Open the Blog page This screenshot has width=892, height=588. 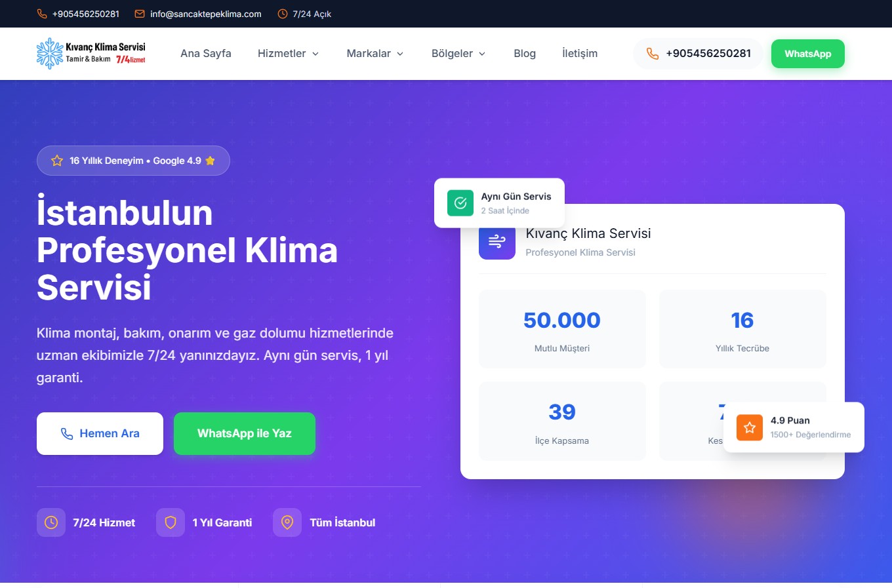point(524,53)
